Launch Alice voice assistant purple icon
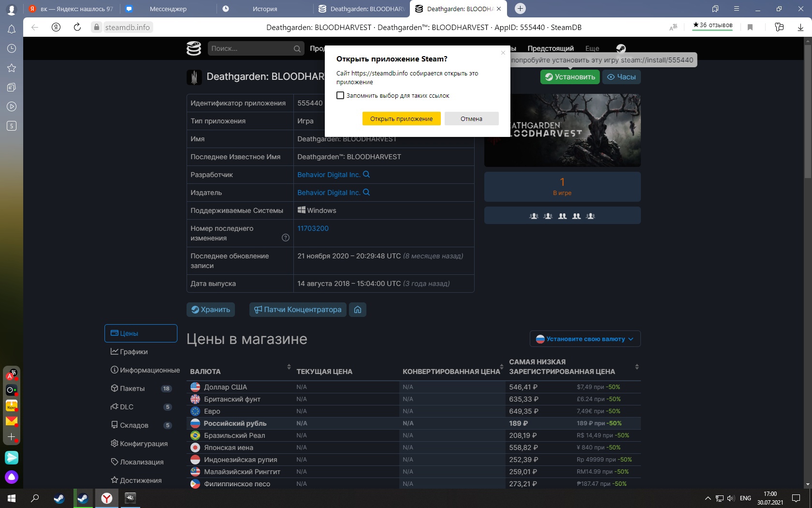 coord(12,478)
